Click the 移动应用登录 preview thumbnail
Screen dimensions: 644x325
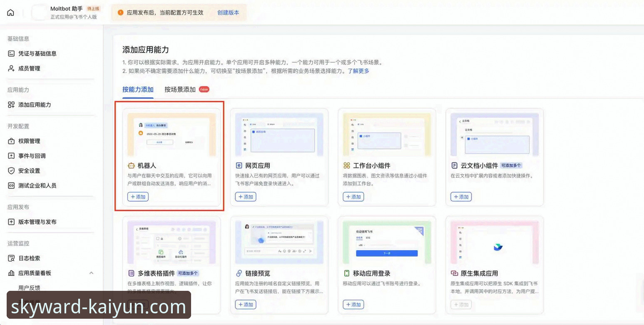[387, 242]
